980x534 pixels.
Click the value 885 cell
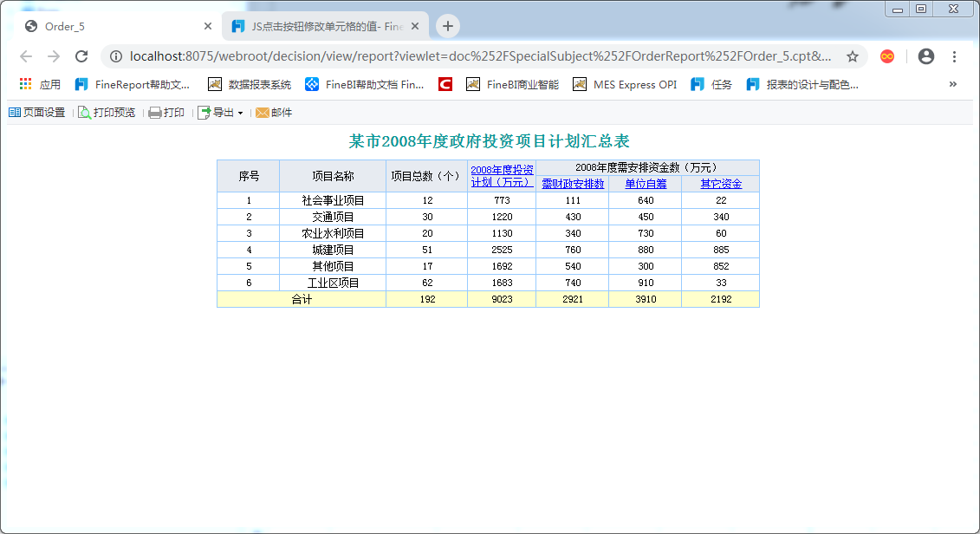(x=721, y=250)
